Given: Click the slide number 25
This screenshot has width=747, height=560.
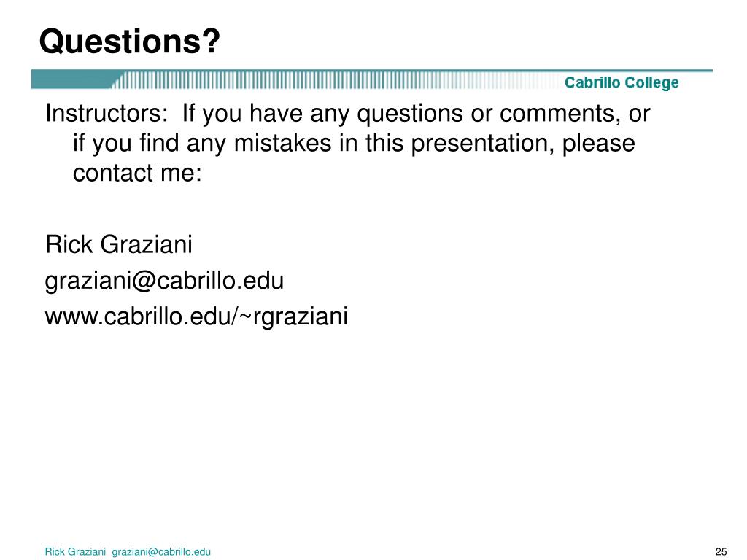Looking at the screenshot, I should click(x=721, y=552).
